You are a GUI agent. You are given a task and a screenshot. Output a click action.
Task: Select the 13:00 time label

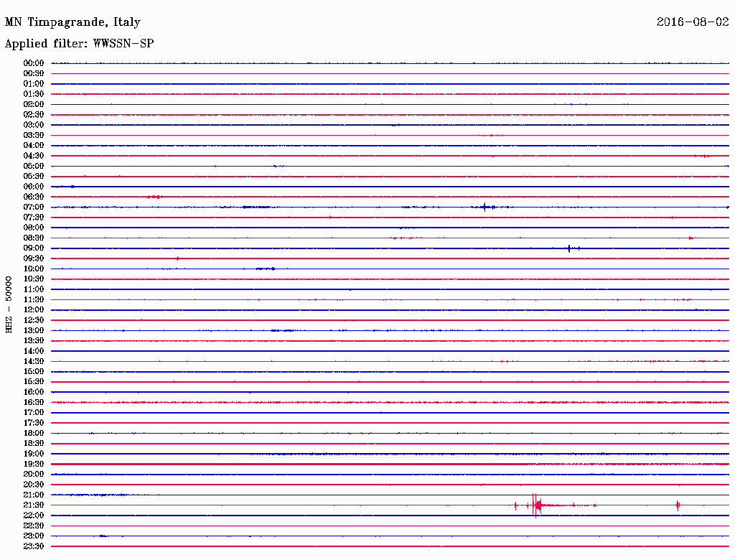click(34, 330)
